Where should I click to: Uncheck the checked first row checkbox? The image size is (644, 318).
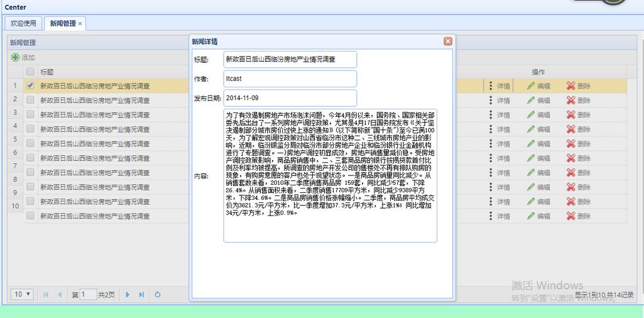coord(30,85)
